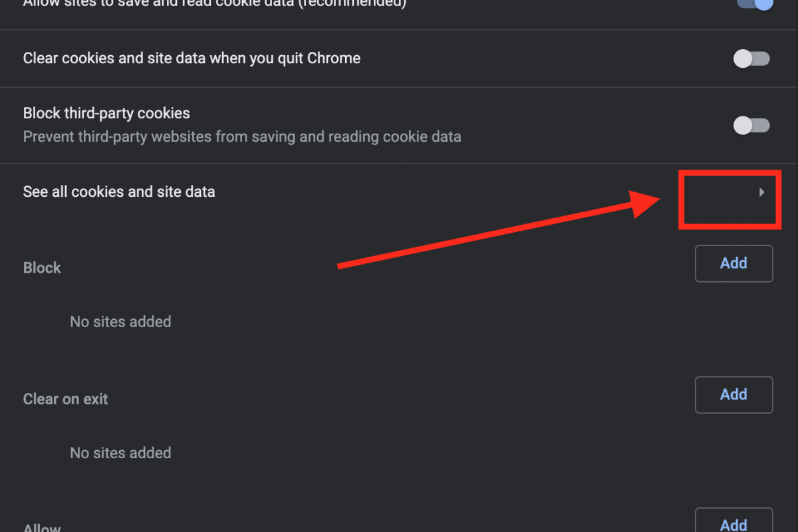Select the Prevent third-party websites description text
The image size is (798, 532).
click(x=242, y=137)
